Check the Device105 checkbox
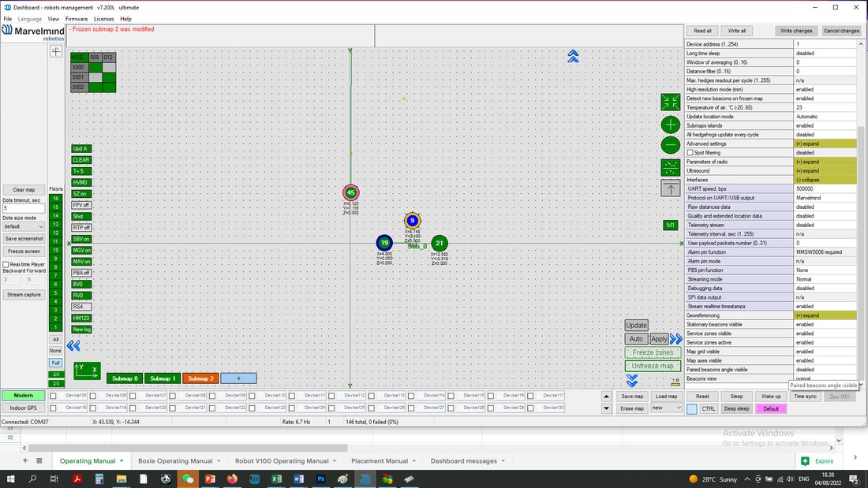The image size is (868, 488). pyautogui.click(x=53, y=396)
